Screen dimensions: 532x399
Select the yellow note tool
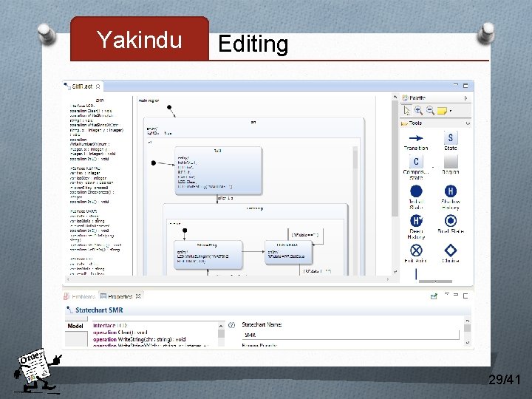coord(442,111)
